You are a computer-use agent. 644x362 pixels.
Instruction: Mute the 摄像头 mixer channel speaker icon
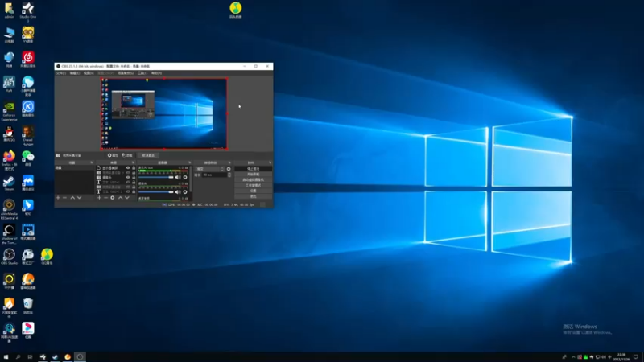[x=178, y=192]
